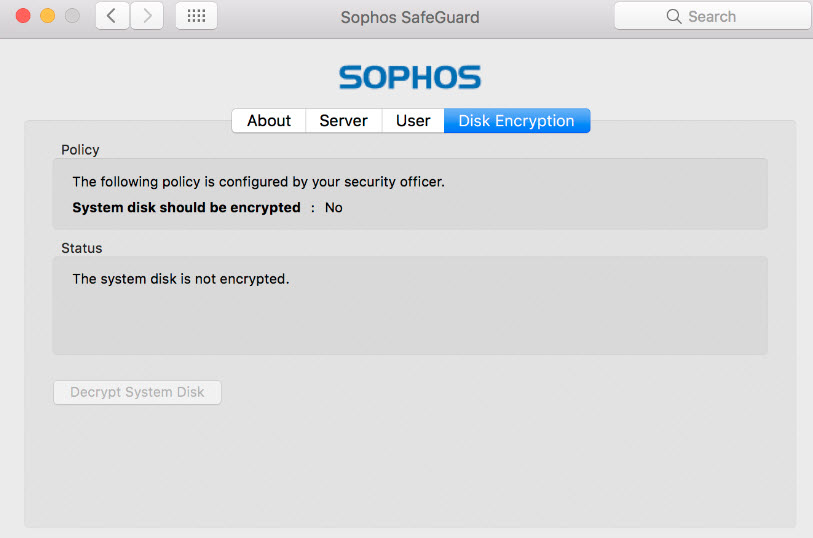Click 'The system disk is not encrypted.' text
Screen dimensions: 813x538
click(x=180, y=279)
